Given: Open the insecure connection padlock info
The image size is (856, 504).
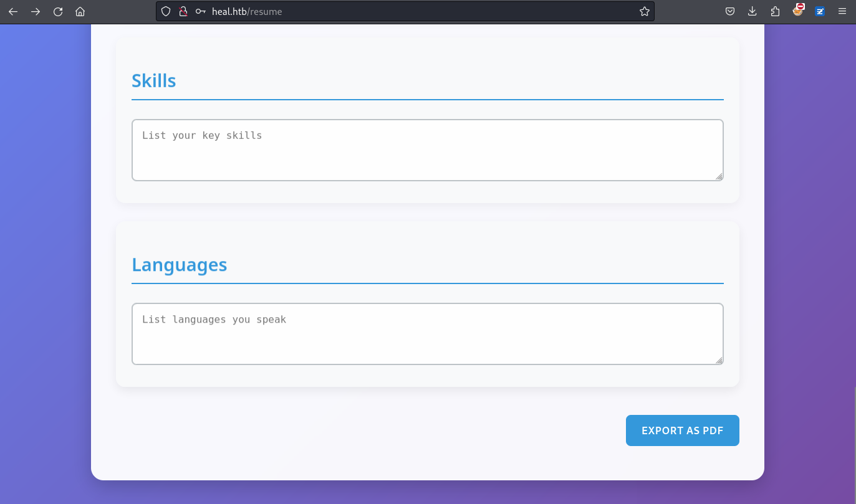Looking at the screenshot, I should tap(183, 11).
